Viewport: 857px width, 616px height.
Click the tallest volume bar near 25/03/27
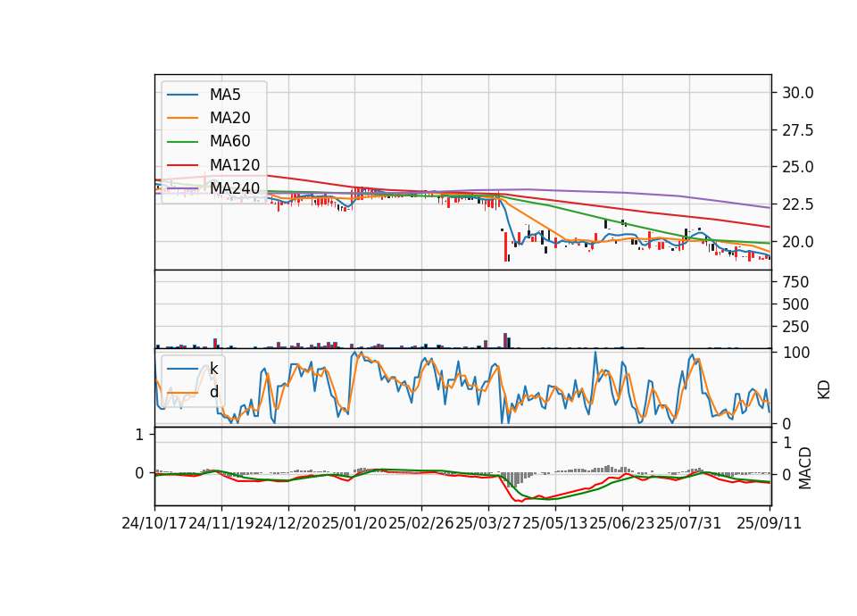(x=505, y=340)
